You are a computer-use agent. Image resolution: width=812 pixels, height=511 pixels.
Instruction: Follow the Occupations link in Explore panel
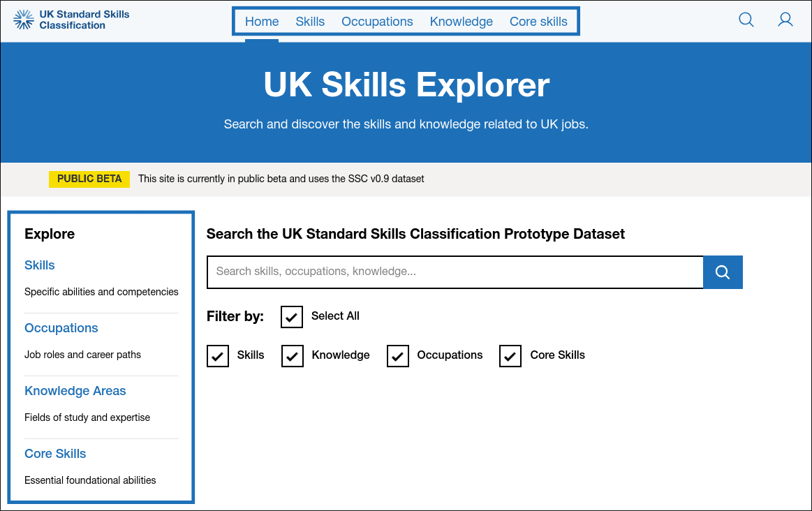[x=61, y=327]
